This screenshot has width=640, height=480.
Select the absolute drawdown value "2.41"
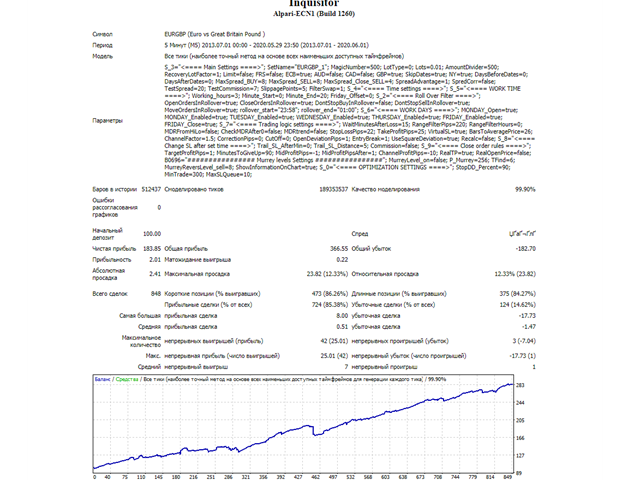155,274
